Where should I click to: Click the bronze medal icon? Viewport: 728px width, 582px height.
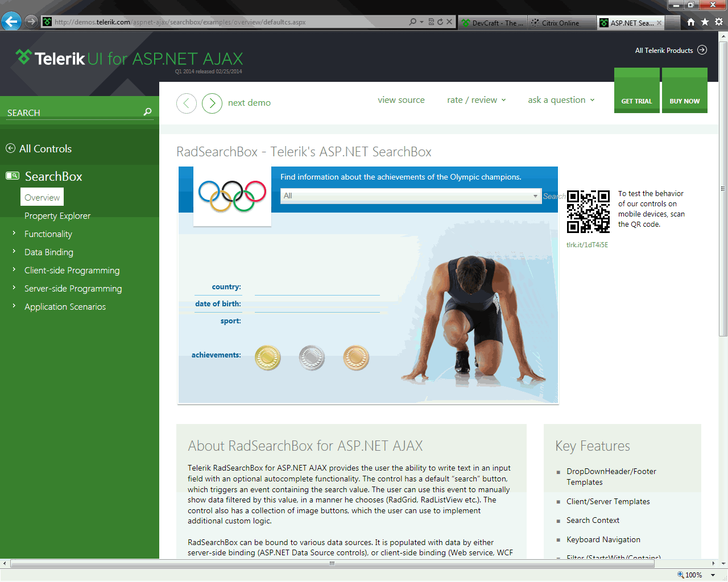tap(357, 358)
